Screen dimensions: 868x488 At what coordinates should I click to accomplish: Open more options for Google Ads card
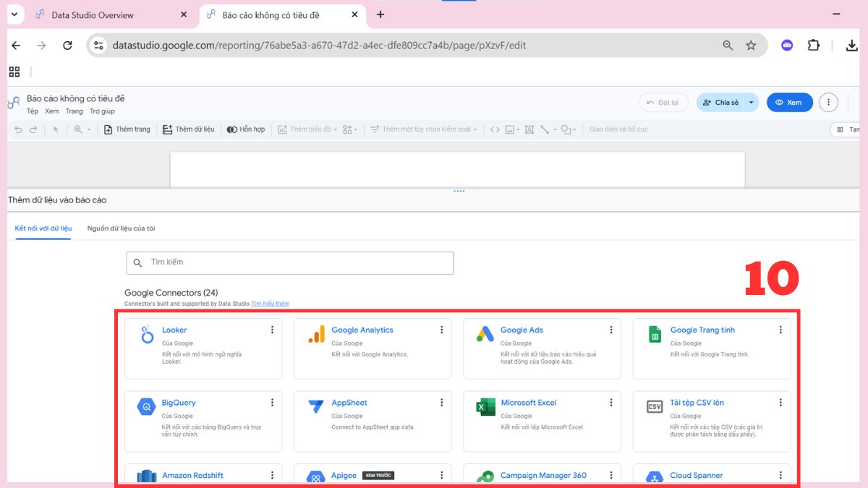pyautogui.click(x=610, y=330)
